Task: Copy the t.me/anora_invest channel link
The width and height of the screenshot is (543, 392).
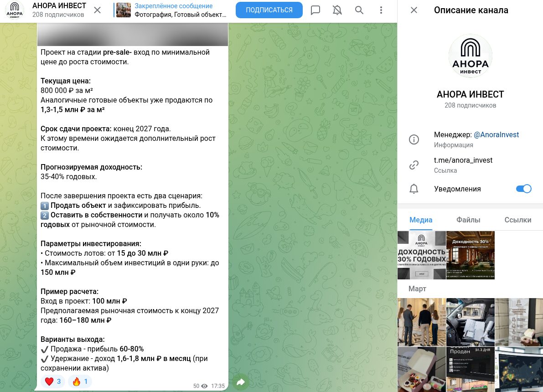Action: tap(463, 160)
